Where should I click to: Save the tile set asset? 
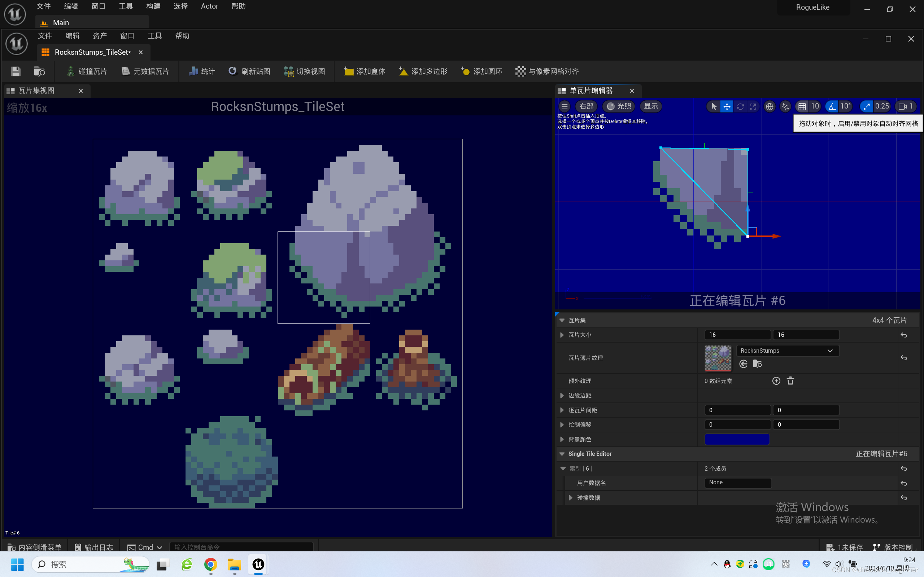[x=16, y=71]
